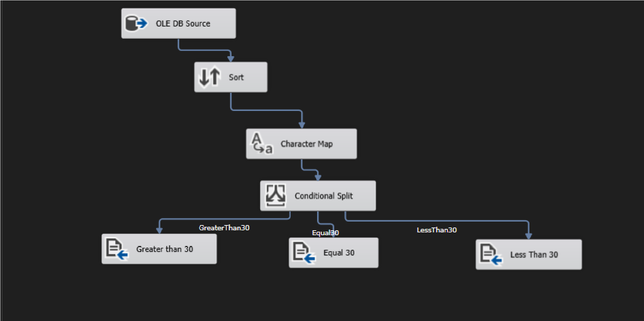
Task: Select the Equal 30 destination file icon
Action: coord(302,252)
